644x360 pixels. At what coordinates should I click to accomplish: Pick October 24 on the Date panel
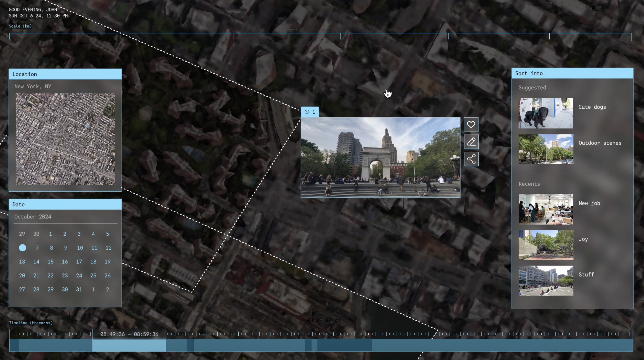point(79,275)
